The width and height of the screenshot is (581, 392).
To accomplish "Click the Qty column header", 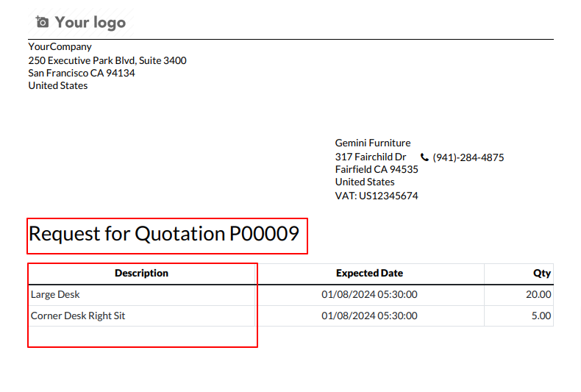I will (542, 273).
